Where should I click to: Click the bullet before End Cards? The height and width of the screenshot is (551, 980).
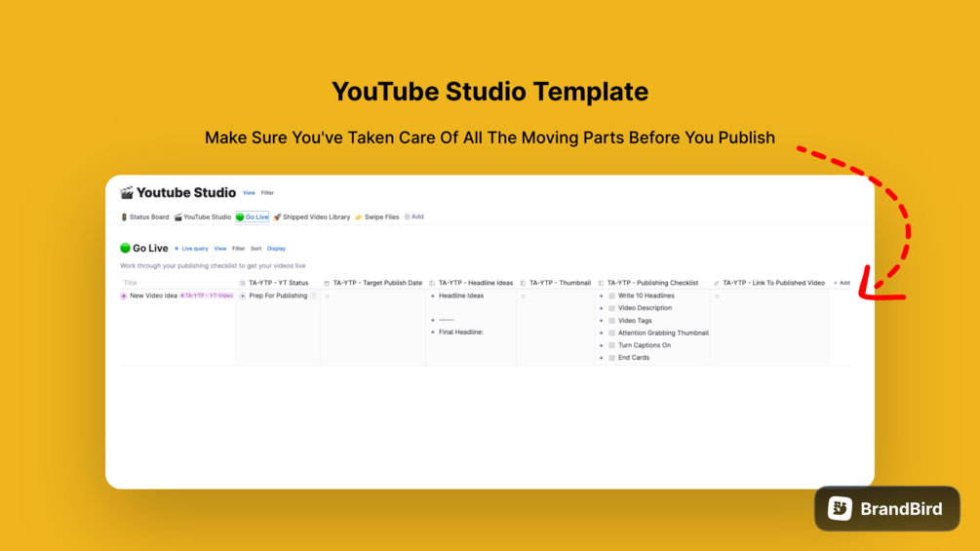tap(602, 358)
